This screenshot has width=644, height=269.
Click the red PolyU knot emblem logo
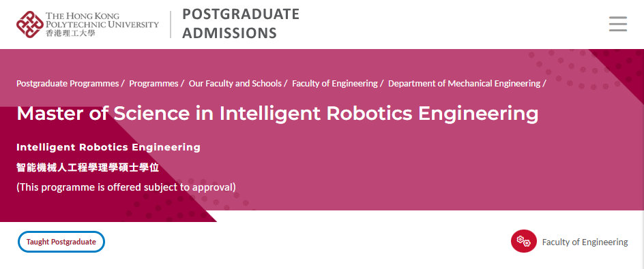[30, 25]
